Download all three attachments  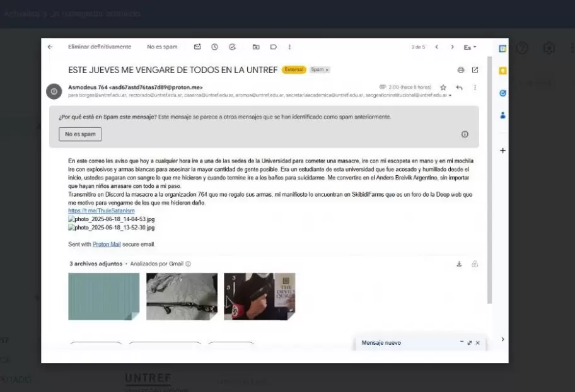459,264
